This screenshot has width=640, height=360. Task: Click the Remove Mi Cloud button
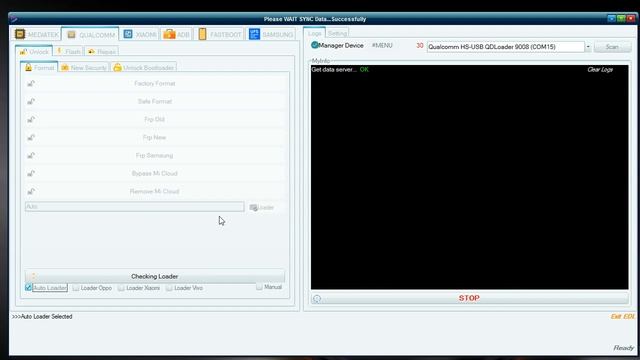click(155, 191)
